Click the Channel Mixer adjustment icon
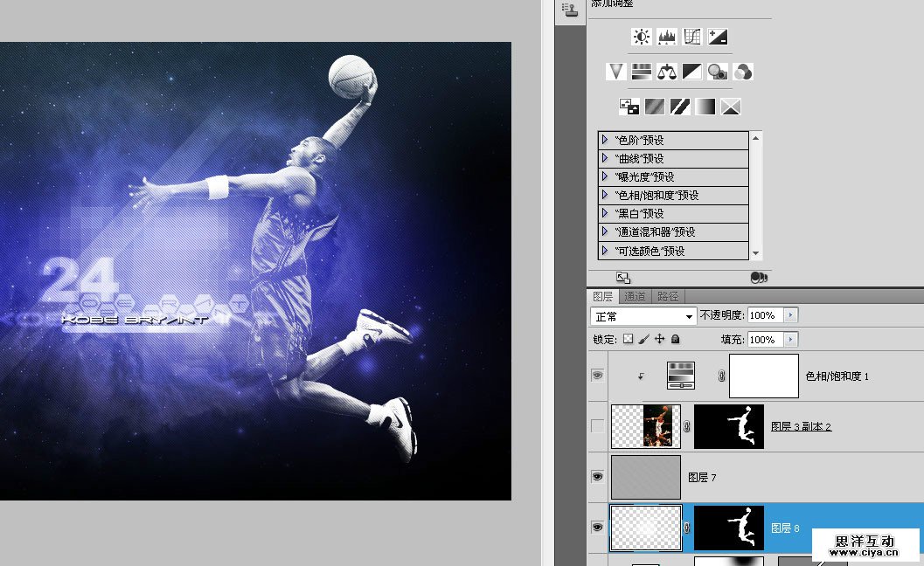 [743, 72]
